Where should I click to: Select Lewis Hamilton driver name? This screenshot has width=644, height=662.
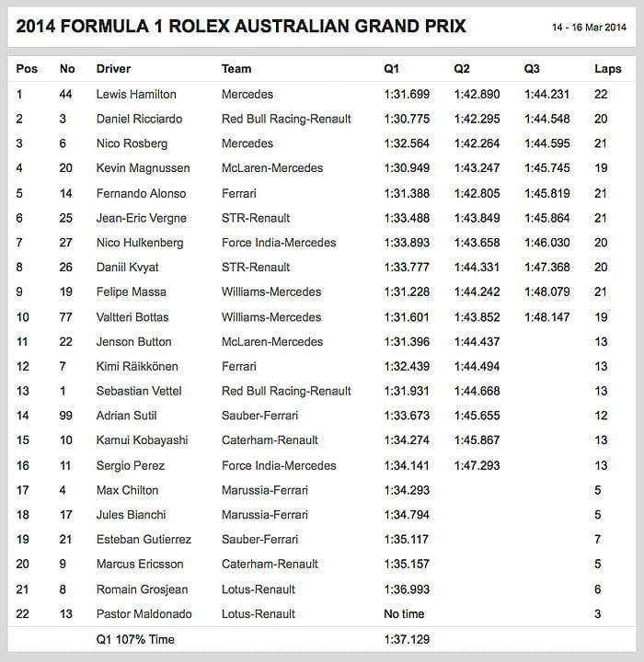[136, 94]
